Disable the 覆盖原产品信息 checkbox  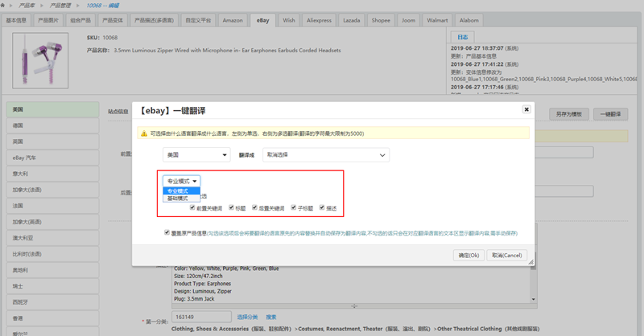167,232
